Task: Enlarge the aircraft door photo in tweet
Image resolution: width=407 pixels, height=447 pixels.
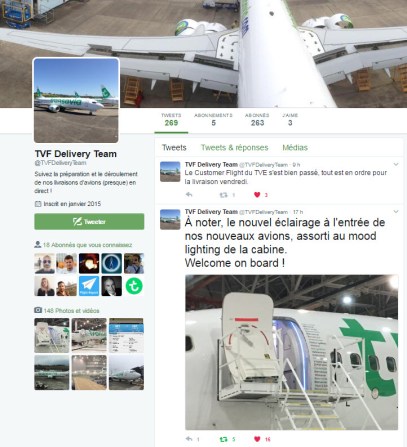Action: [x=291, y=352]
